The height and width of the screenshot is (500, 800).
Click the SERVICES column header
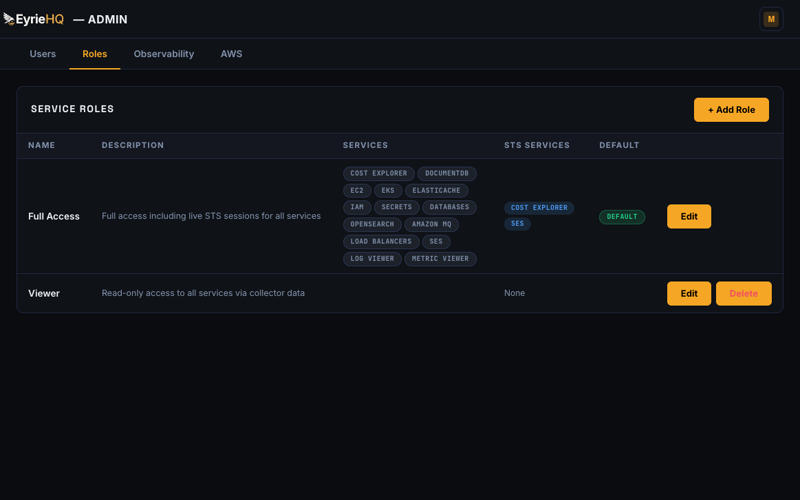pos(365,145)
